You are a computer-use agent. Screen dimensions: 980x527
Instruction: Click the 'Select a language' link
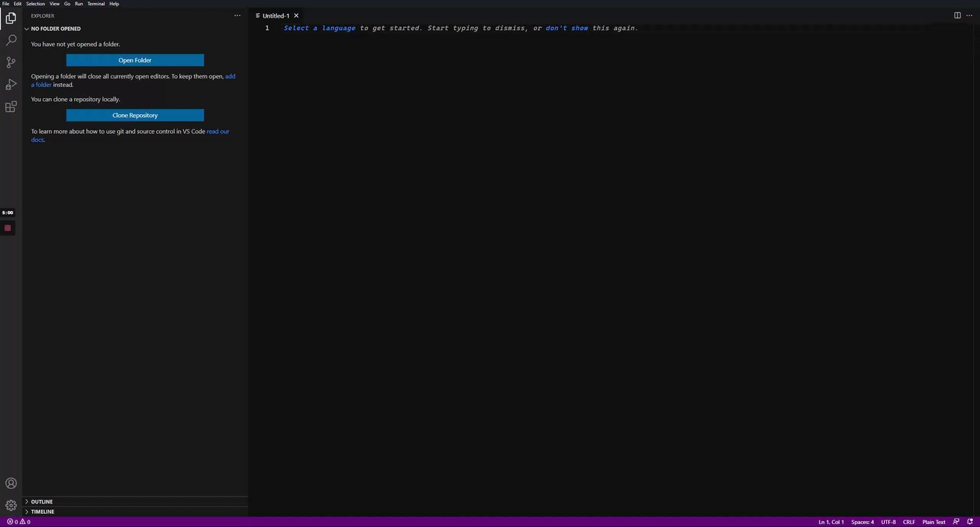319,28
